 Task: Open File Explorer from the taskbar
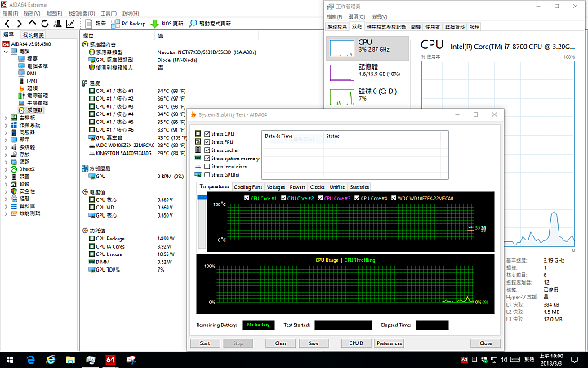(70, 360)
